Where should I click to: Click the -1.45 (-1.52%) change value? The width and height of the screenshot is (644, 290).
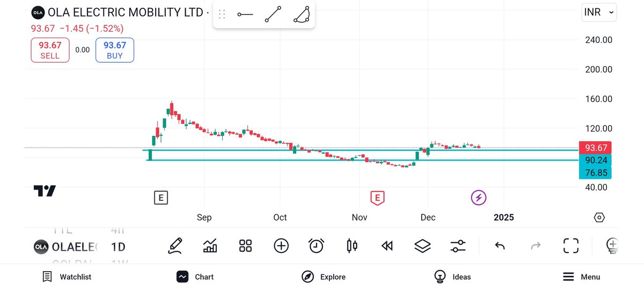click(91, 28)
